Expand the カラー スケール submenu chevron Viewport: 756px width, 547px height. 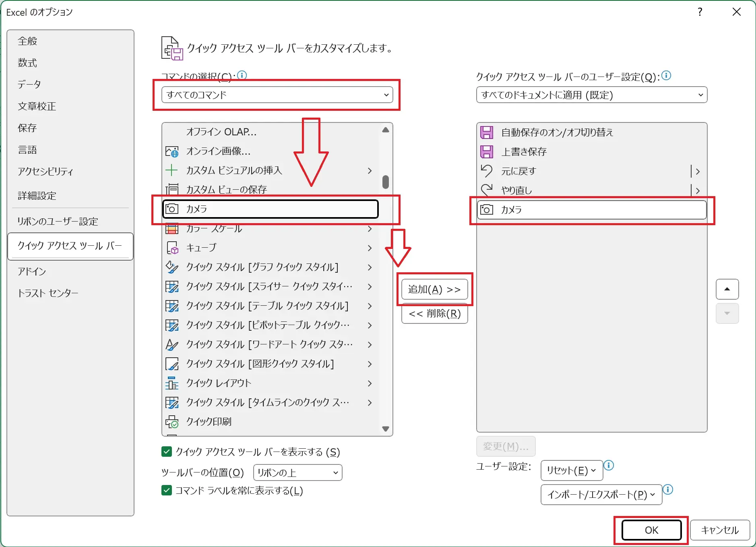point(370,229)
